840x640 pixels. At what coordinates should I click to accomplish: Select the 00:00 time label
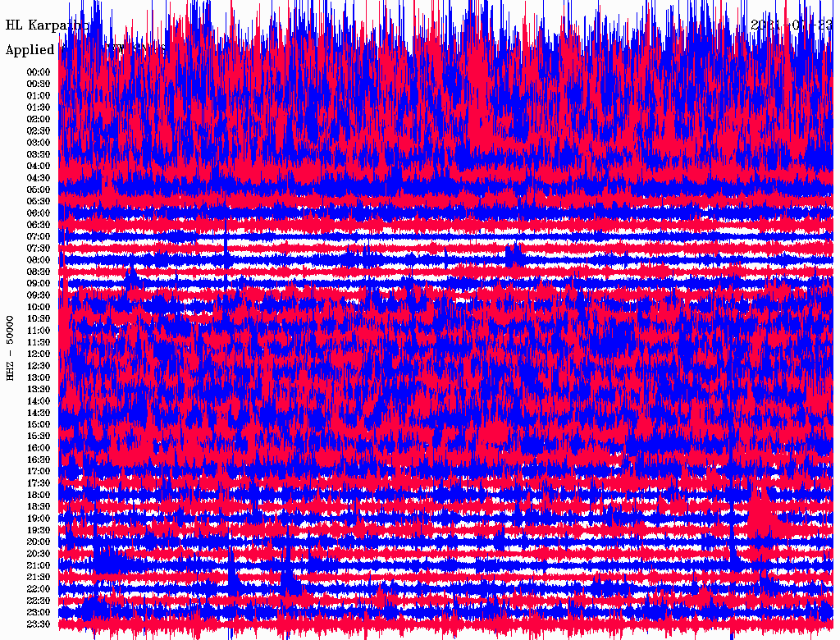39,72
